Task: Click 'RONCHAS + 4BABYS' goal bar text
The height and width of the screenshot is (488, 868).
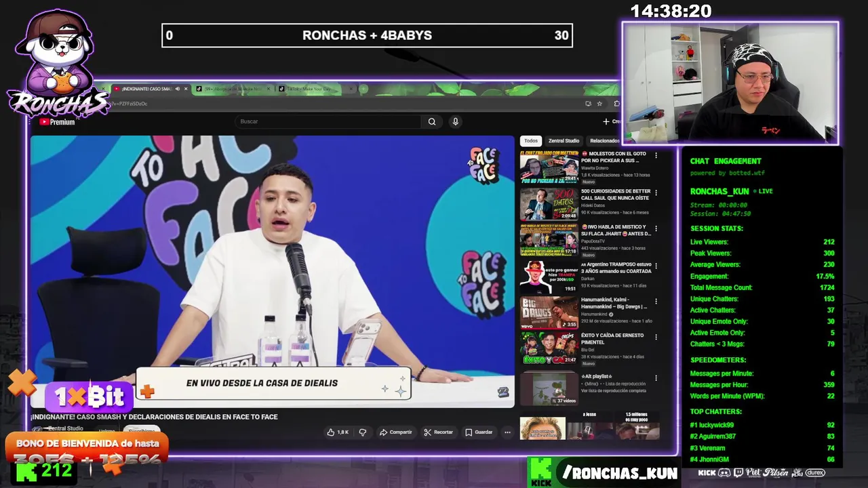Action: pos(367,35)
